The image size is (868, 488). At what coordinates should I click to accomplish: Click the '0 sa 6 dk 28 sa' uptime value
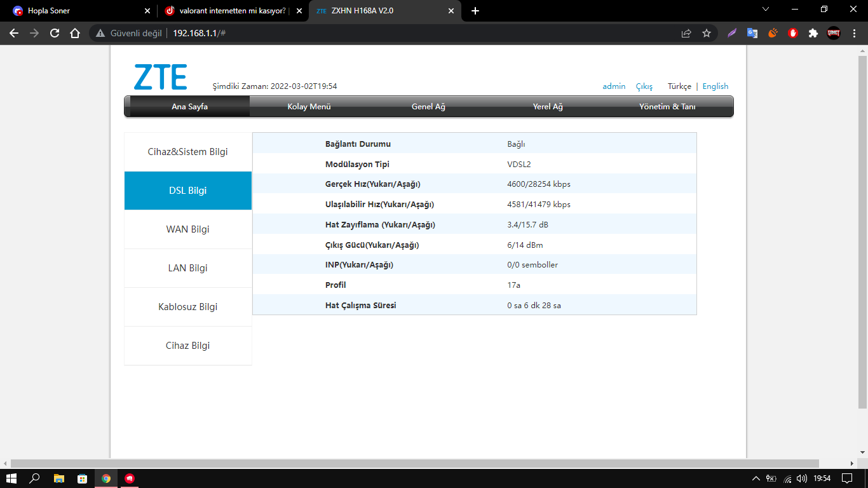tap(534, 306)
